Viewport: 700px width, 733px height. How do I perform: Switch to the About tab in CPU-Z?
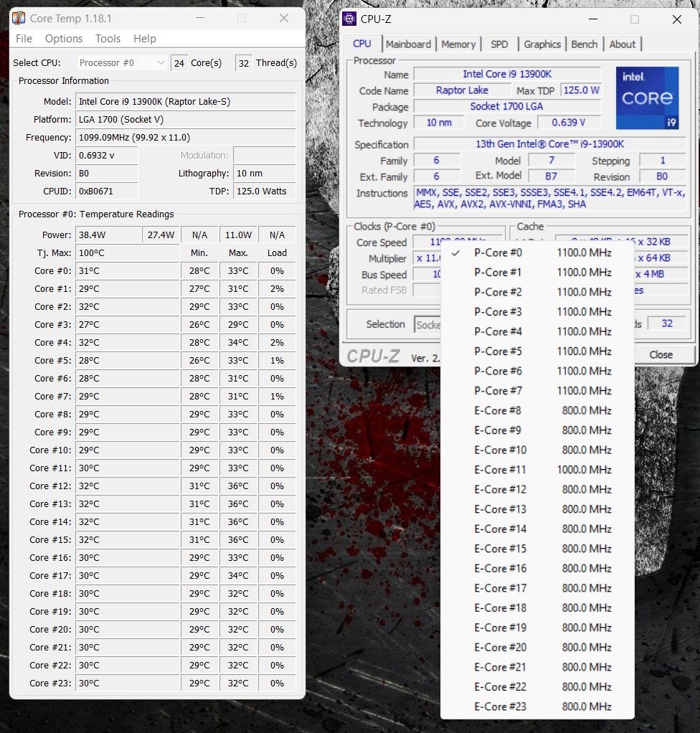623,44
